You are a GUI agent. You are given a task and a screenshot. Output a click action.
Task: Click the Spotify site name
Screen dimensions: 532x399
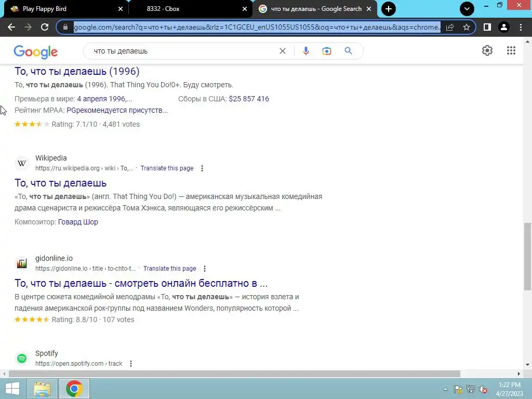[47, 353]
